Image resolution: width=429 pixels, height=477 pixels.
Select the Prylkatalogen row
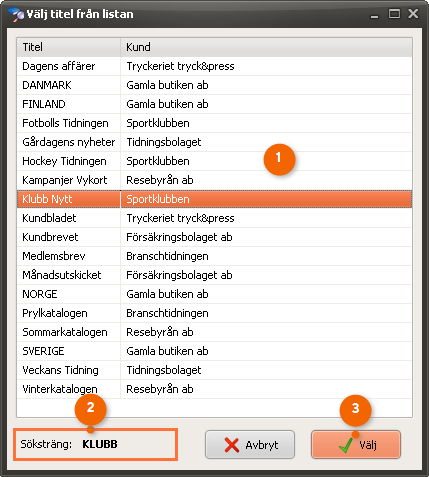click(x=214, y=313)
